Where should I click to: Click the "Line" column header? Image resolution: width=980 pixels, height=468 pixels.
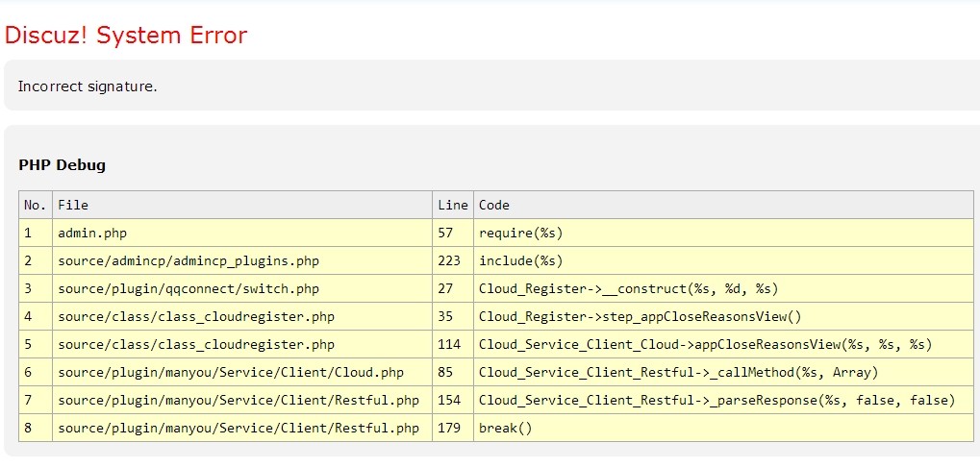452,205
